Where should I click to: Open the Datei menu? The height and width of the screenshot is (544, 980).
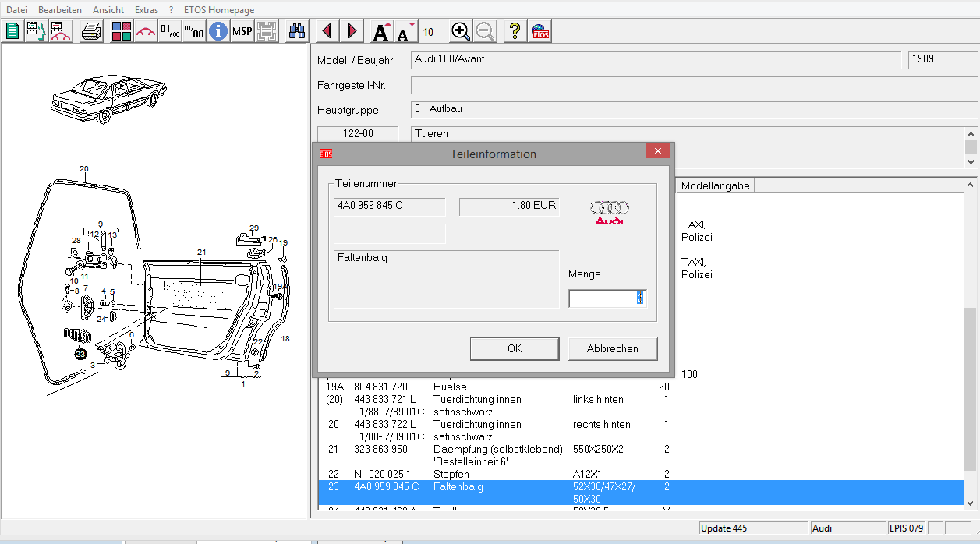click(x=16, y=10)
